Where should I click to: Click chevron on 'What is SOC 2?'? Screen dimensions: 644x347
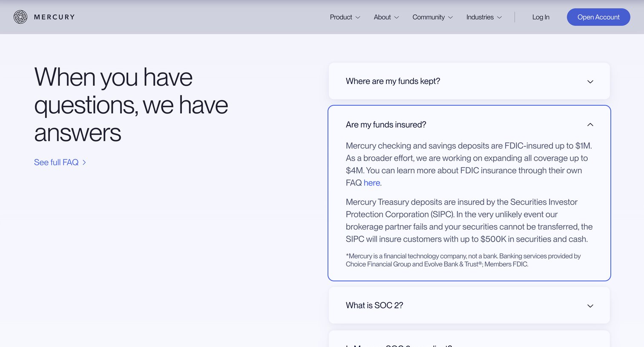[590, 306]
